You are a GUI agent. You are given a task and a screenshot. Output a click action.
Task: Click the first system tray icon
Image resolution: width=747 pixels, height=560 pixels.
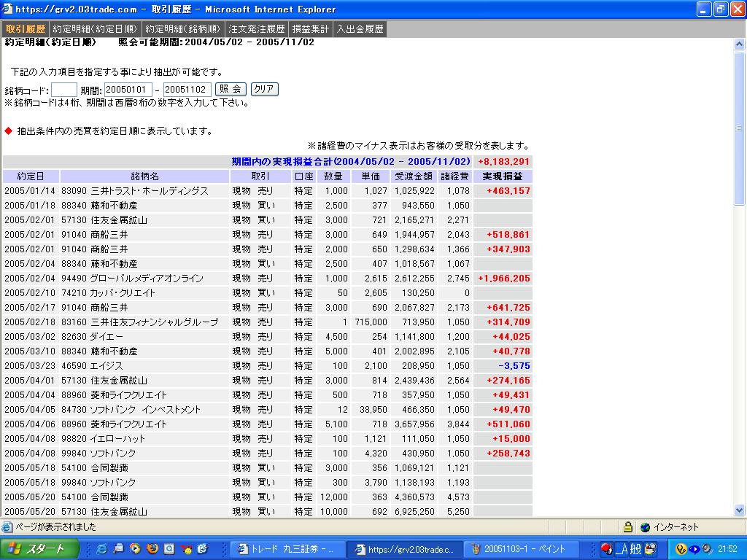(x=681, y=548)
